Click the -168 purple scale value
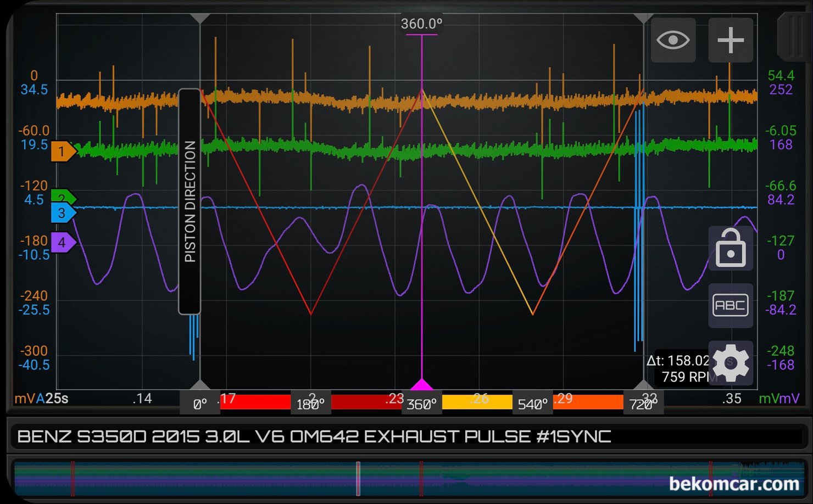 pyautogui.click(x=781, y=365)
